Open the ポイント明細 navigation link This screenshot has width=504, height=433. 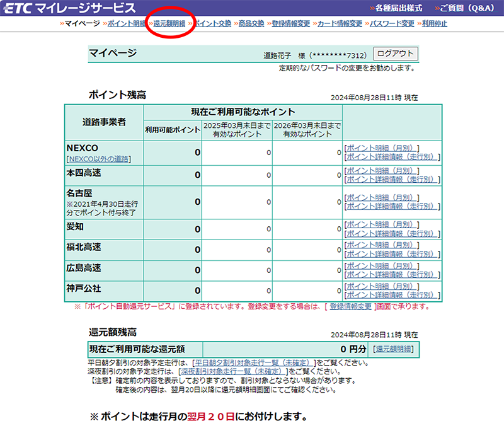coord(127,23)
